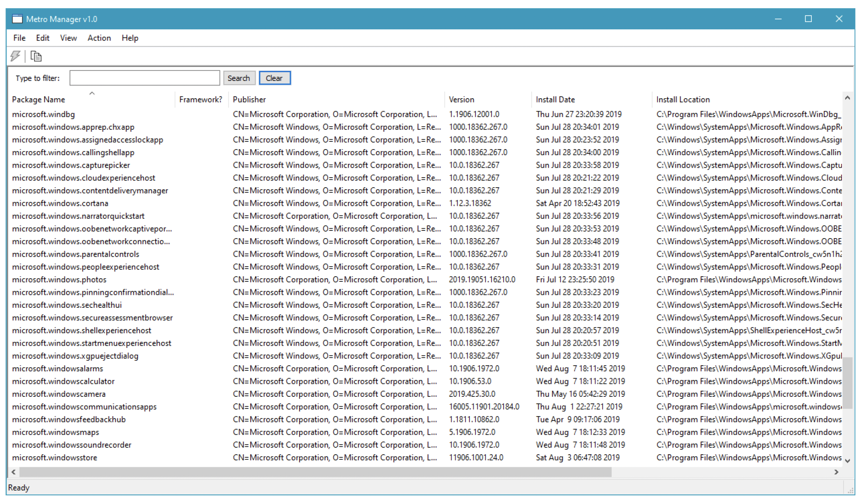Click the vertical scrollbar up arrow
861x504 pixels.
[847, 98]
